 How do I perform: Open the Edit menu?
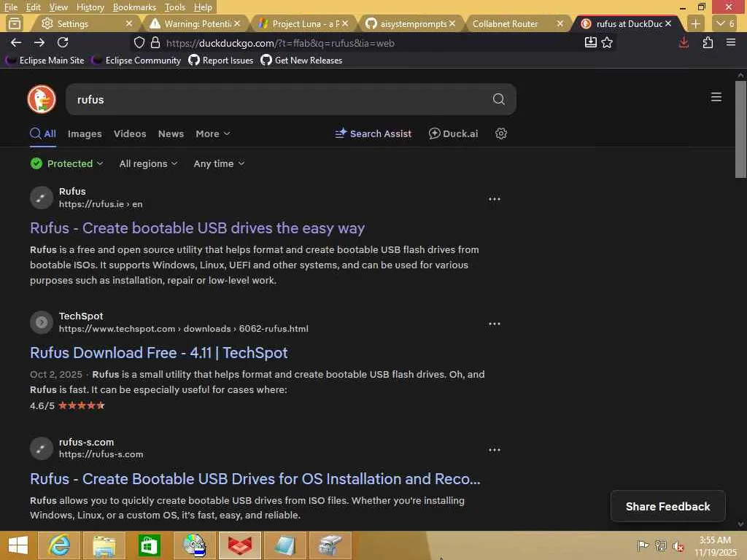pos(33,7)
